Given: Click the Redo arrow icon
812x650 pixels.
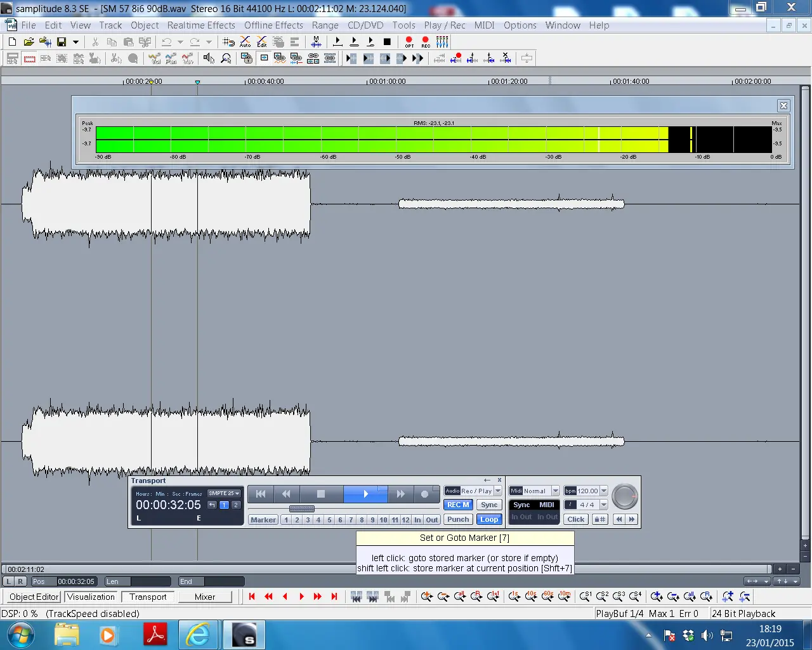Looking at the screenshot, I should [195, 42].
